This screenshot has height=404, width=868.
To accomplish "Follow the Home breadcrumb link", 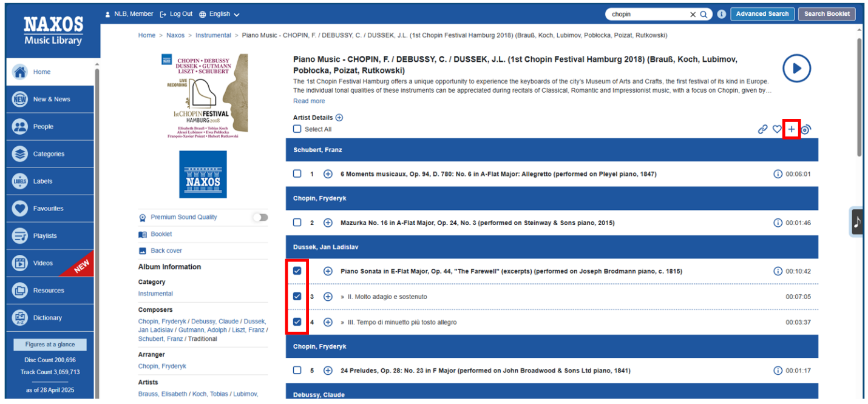I will 147,35.
